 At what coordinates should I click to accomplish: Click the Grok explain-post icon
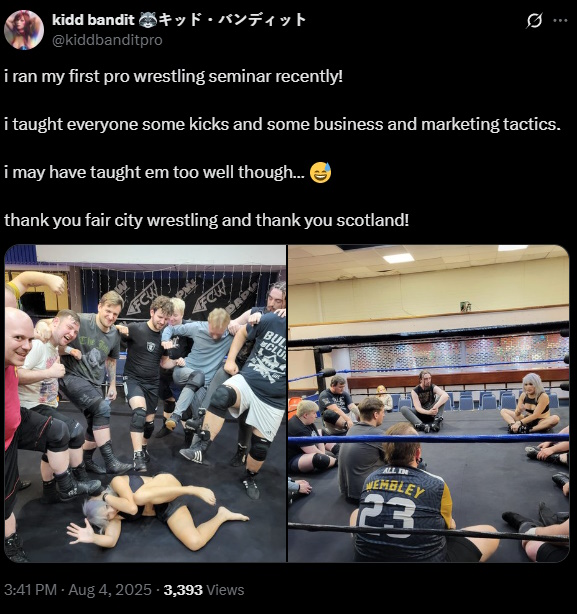(x=534, y=20)
